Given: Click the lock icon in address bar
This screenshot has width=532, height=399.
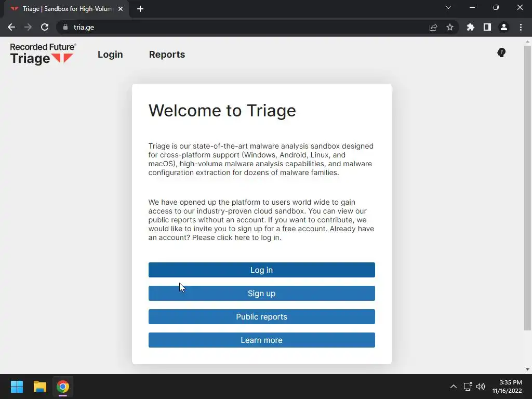Looking at the screenshot, I should (x=65, y=27).
